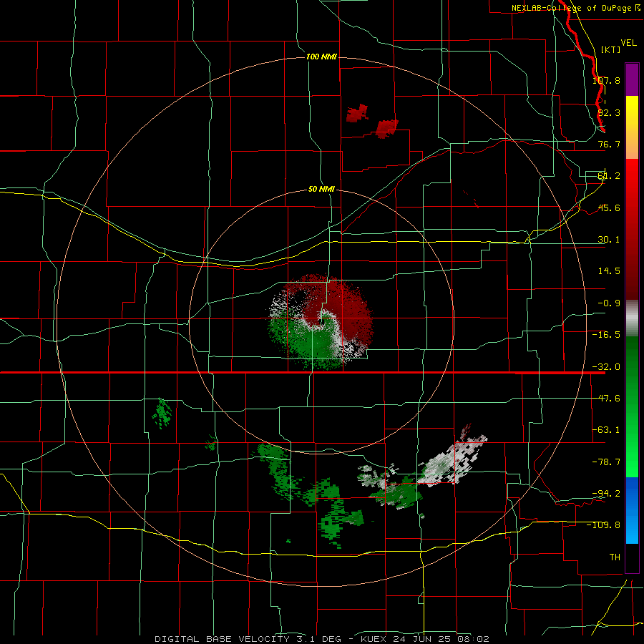Select the 30.1 velocity scale value
Screen dimensions: 644x644
tap(609, 240)
